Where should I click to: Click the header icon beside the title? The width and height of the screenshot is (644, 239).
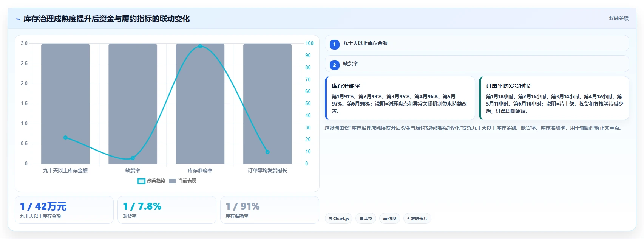click(x=18, y=19)
